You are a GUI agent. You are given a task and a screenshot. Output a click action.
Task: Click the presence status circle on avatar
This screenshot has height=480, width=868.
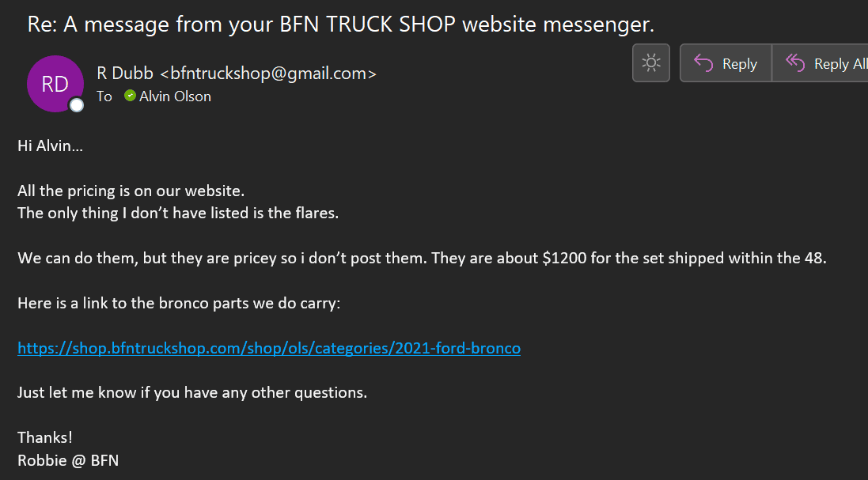point(77,105)
